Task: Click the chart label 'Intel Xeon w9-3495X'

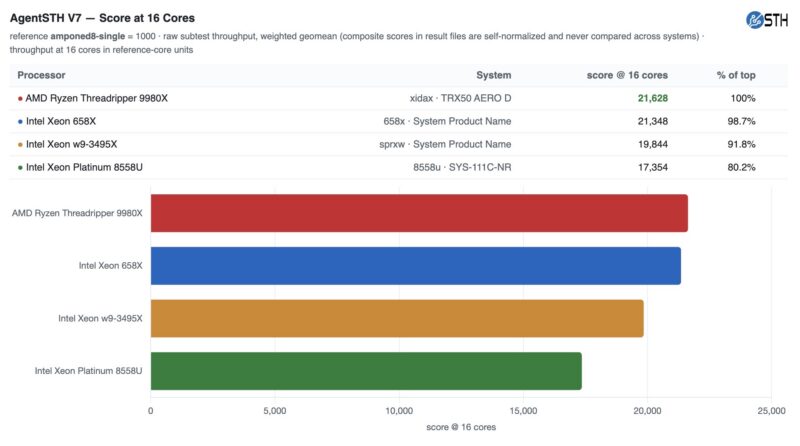Action: [100, 318]
